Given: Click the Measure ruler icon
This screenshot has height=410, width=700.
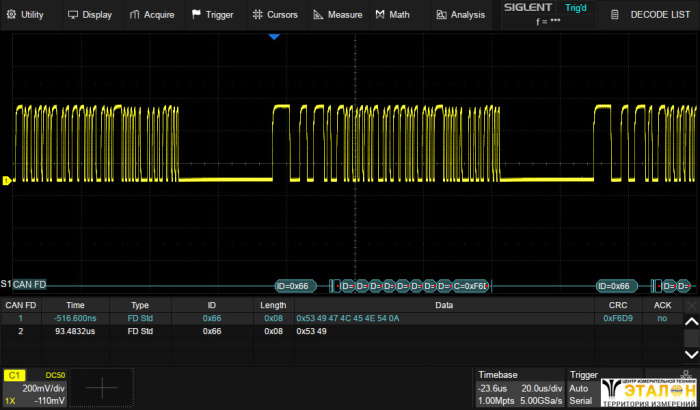Looking at the screenshot, I should pyautogui.click(x=318, y=15).
